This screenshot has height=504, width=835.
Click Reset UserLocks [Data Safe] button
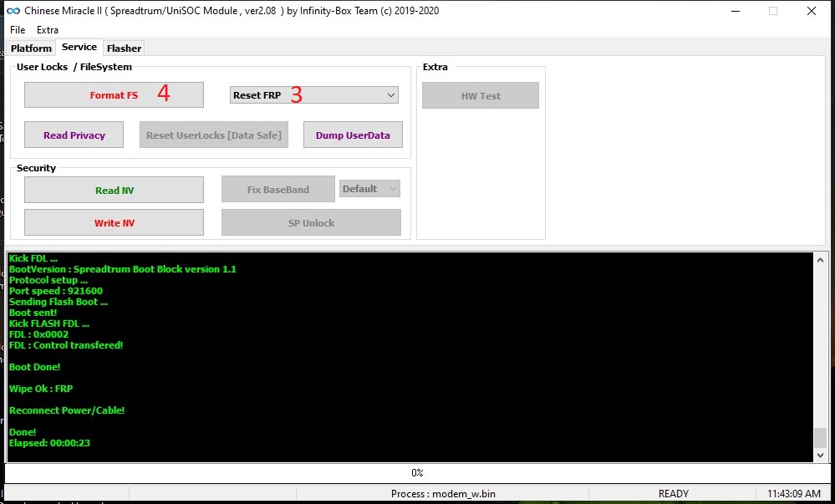point(213,135)
